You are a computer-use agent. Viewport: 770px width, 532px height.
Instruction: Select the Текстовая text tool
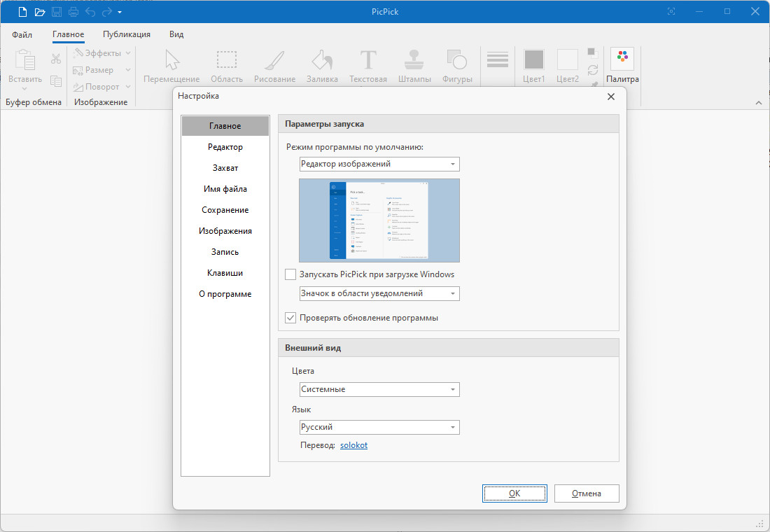[367, 65]
